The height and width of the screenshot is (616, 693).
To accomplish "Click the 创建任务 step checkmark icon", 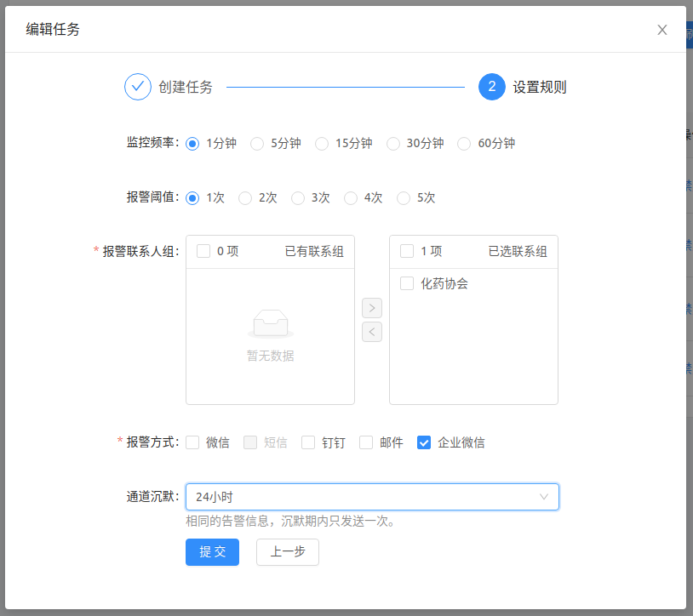I will pyautogui.click(x=137, y=87).
